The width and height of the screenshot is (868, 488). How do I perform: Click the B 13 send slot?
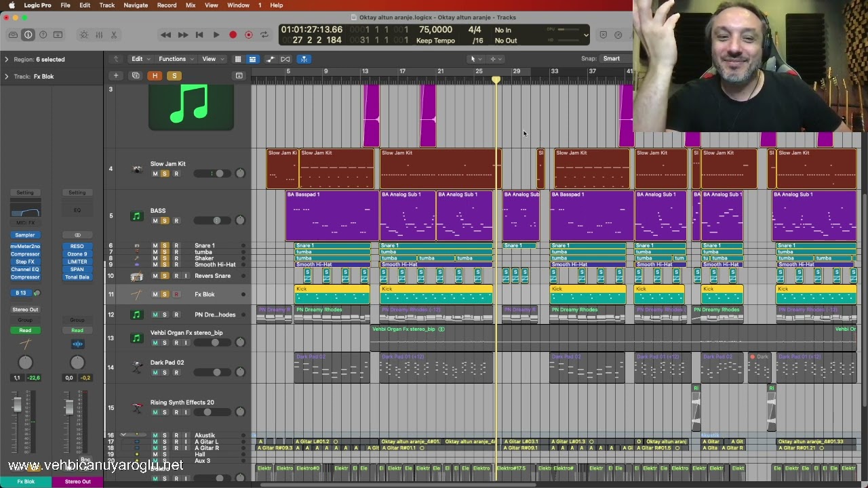click(x=21, y=293)
